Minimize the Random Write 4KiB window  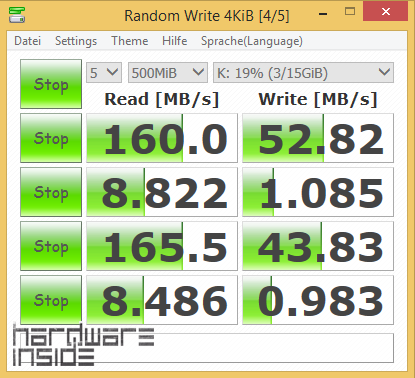(323, 13)
